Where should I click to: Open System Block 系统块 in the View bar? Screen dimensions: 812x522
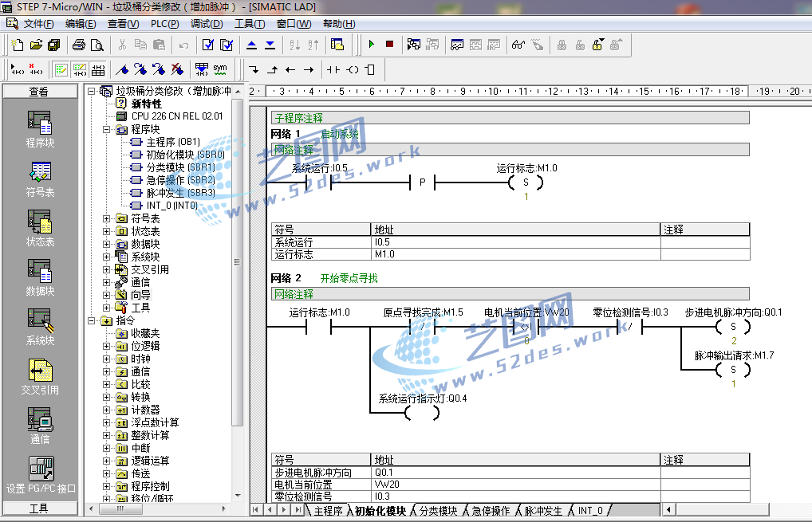pos(40,327)
